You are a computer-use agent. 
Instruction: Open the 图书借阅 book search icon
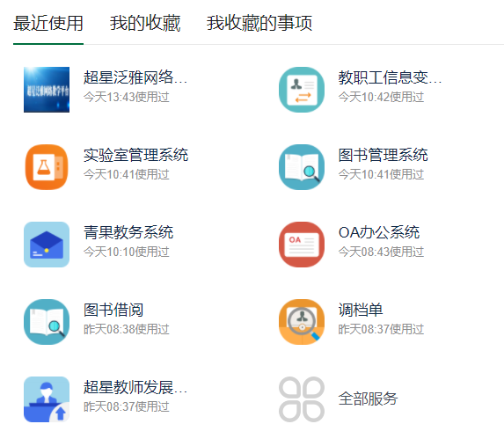pyautogui.click(x=47, y=322)
